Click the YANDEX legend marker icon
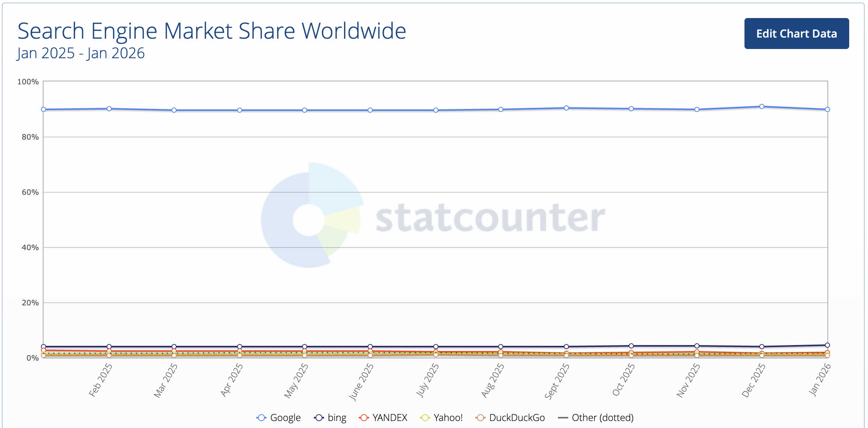 [x=364, y=418]
